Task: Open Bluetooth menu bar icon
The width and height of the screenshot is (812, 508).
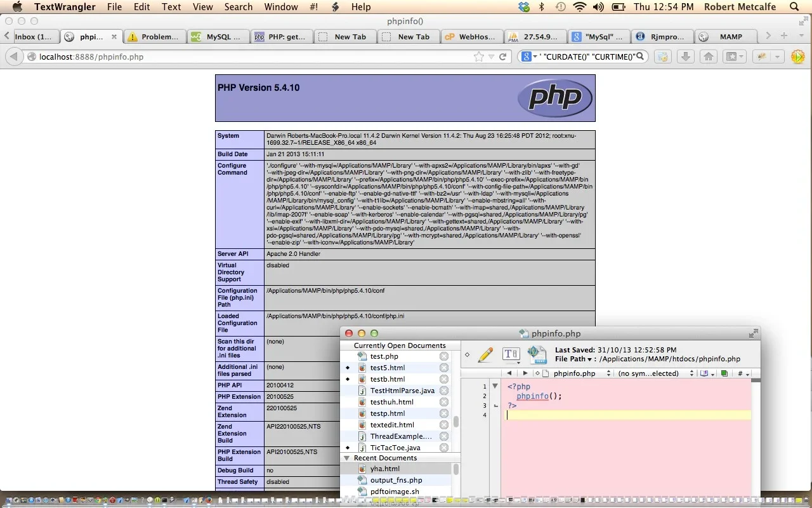Action: [x=542, y=7]
